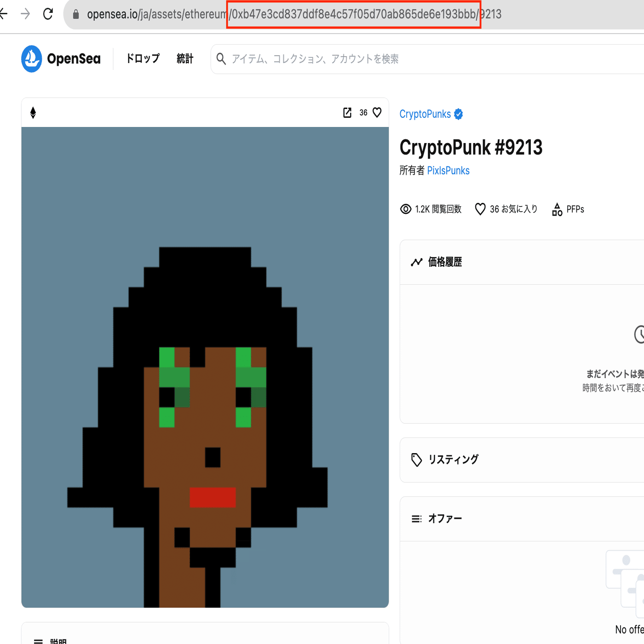The height and width of the screenshot is (644, 644).
Task: Click the tag icon beside リスティング
Action: click(417, 460)
